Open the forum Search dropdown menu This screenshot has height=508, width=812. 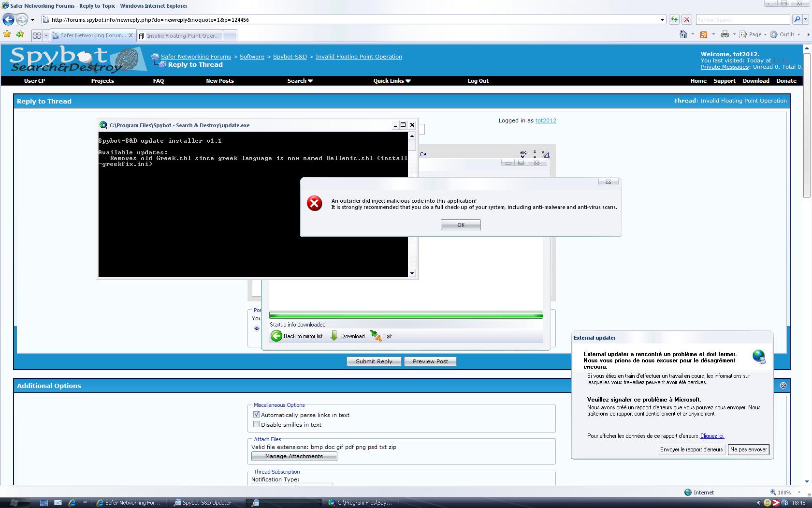[300, 81]
